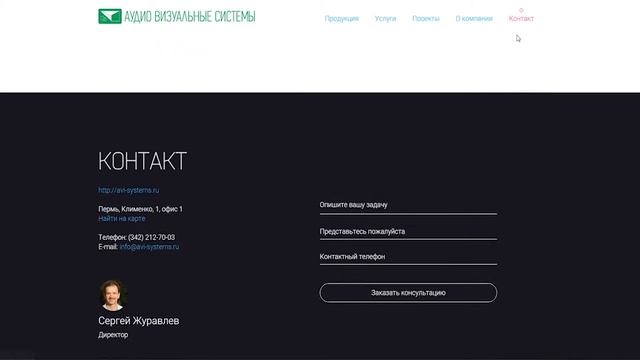
Task: Click the photo of Сергей Журавлев
Action: [112, 295]
